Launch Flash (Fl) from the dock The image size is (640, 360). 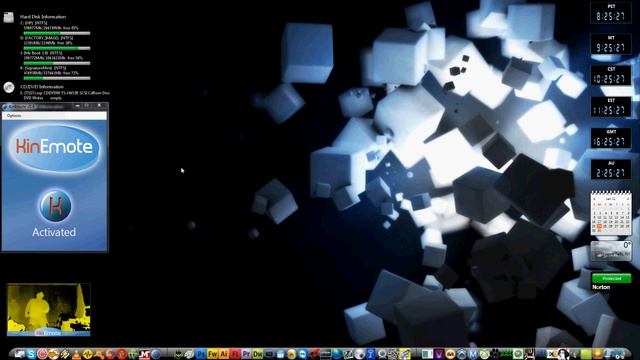coord(235,354)
